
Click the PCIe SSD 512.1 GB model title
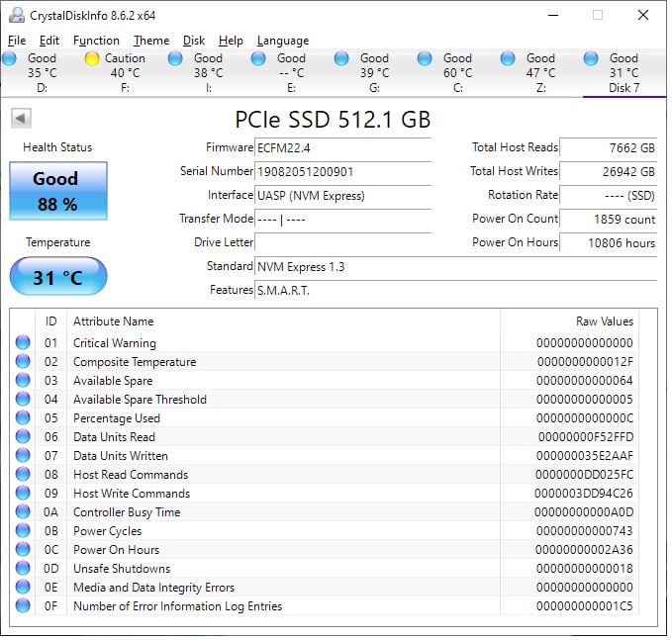333,120
